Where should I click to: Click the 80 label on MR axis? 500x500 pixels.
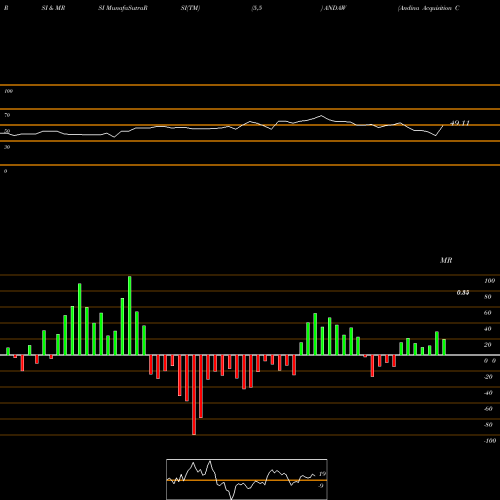click(x=488, y=297)
